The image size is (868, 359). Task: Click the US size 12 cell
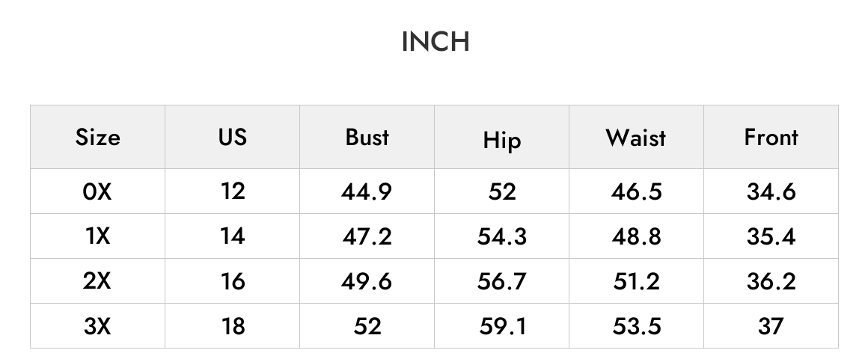click(233, 191)
